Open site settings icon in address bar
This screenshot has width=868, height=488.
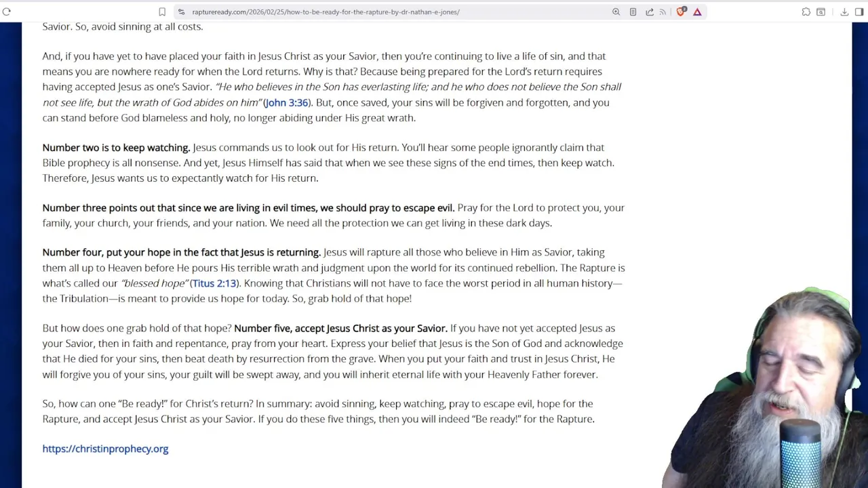[180, 12]
